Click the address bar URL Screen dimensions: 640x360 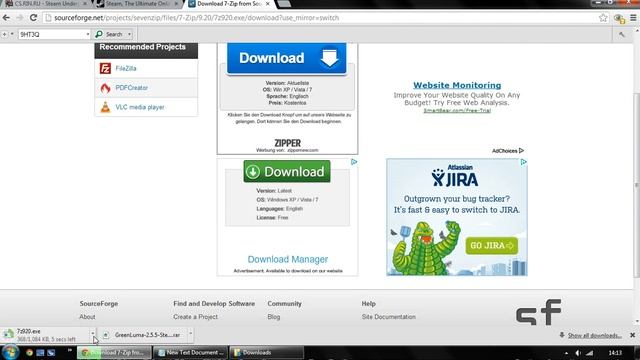(x=196, y=18)
